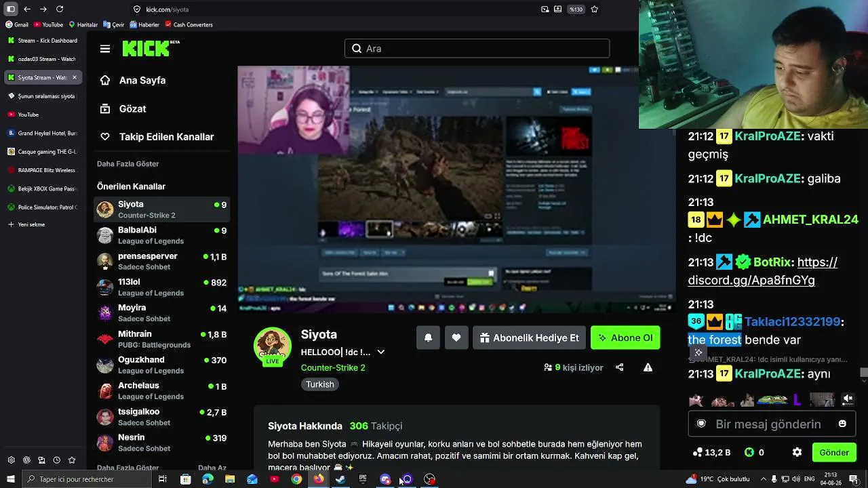
Task: Open the emoji picker in chat
Action: [842, 424]
